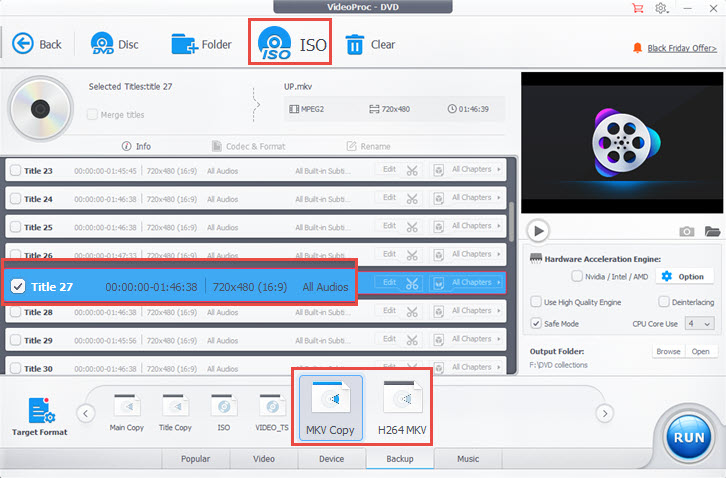Open output folder via folder icon under preview
The width and height of the screenshot is (726, 478).
(713, 231)
